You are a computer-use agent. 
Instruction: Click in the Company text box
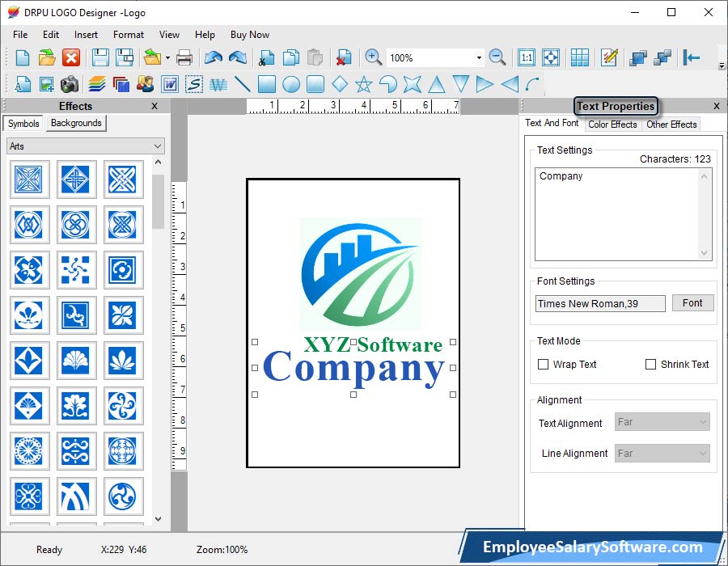click(x=623, y=214)
